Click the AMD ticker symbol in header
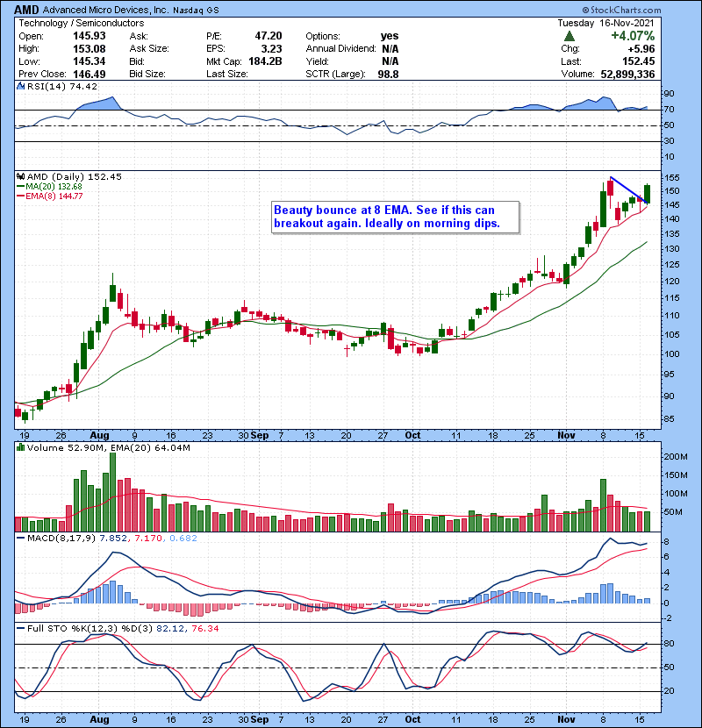Image resolution: width=702 pixels, height=728 pixels. click(26, 10)
